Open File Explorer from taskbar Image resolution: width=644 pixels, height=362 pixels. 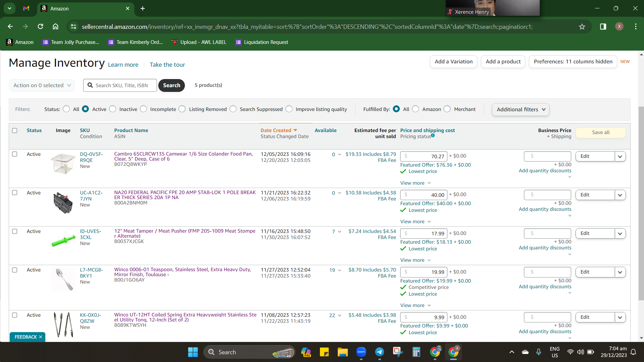pos(342,352)
